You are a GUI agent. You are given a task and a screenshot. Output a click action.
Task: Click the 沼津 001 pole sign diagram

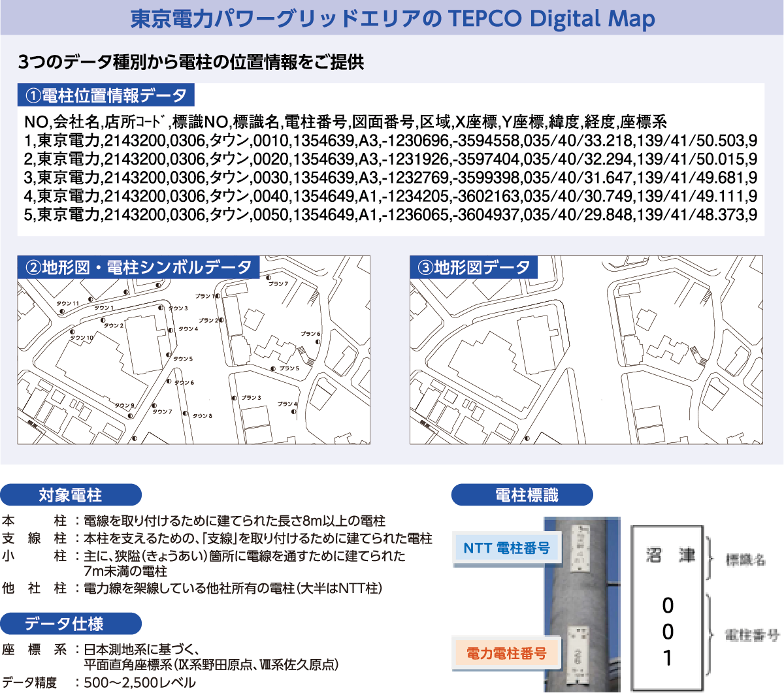click(667, 607)
